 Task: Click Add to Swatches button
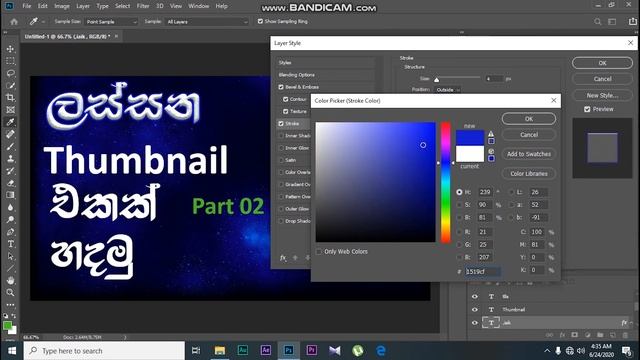(529, 154)
